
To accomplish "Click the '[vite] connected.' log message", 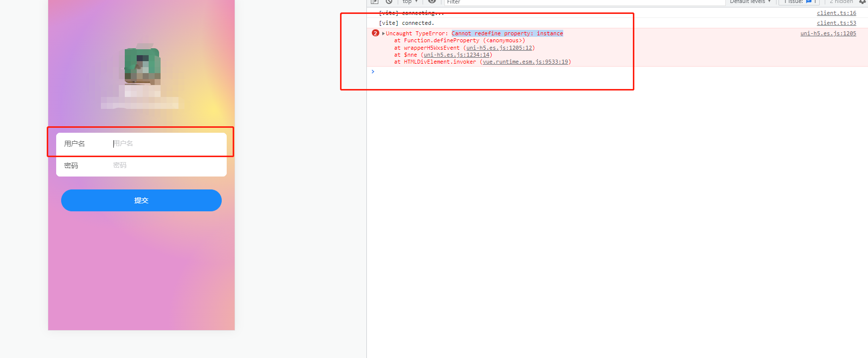I will [x=406, y=23].
